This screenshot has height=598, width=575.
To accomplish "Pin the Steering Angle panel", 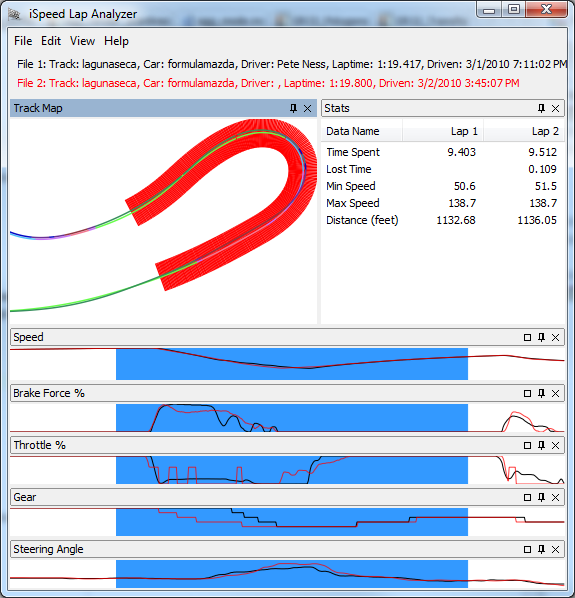I will [541, 549].
